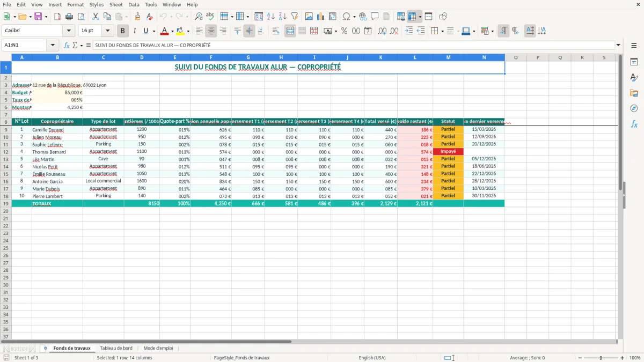Click the Insert Comment speech bubble icon
Screen dimensions: 644x362
click(x=375, y=17)
